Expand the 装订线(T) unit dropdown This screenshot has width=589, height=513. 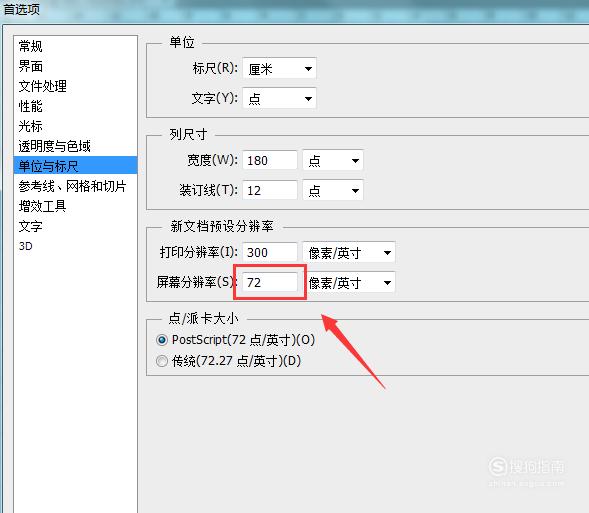coord(333,190)
